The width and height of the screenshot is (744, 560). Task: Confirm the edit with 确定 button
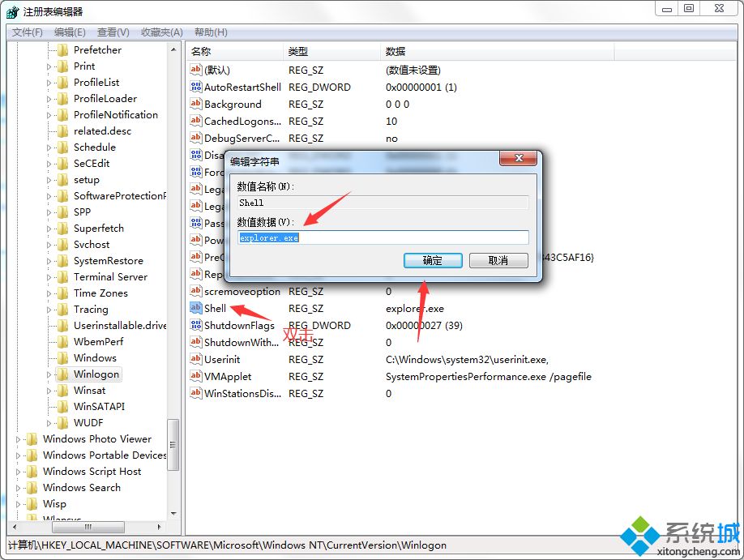click(x=433, y=260)
